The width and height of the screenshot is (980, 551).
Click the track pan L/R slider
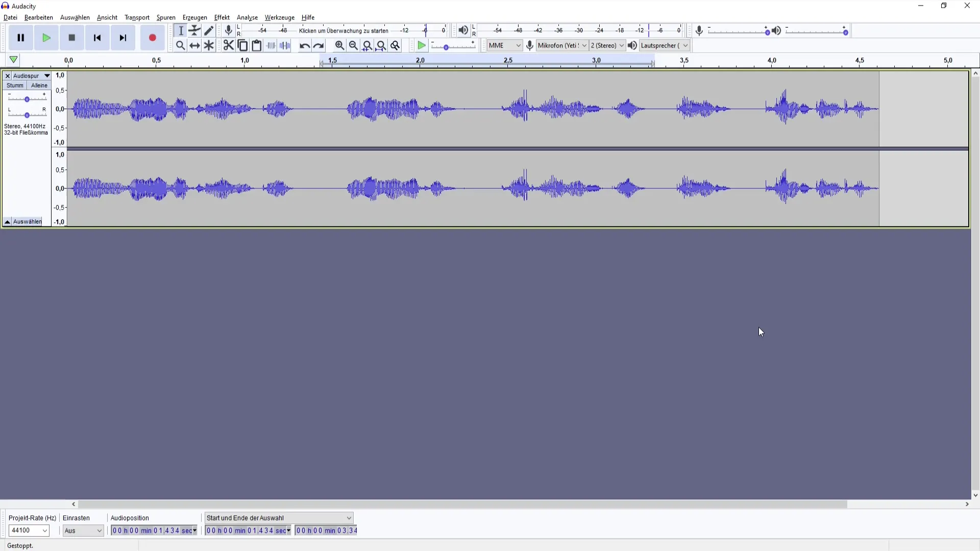(27, 114)
